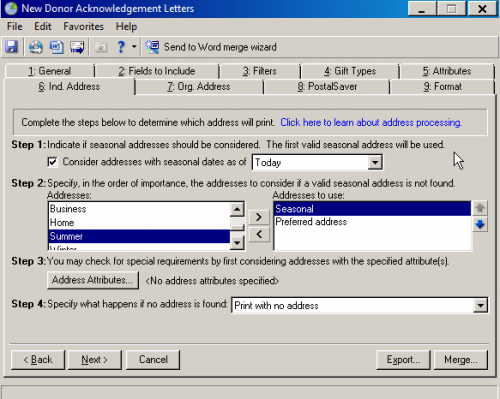Remove address with left arrow button
This screenshot has width=500, height=399.
(259, 234)
